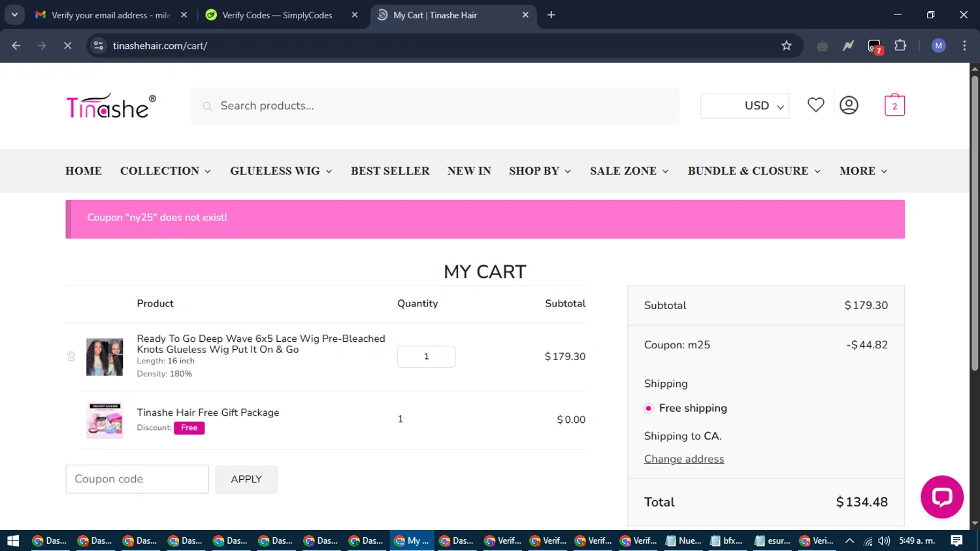Open the Tinashe Hair Free Gift Package link

[x=208, y=412]
